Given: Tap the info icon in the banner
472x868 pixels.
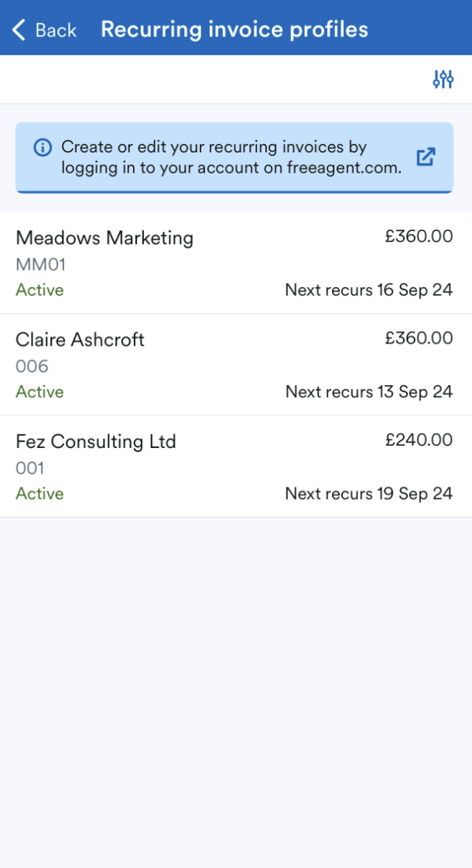Looking at the screenshot, I should 43,147.
